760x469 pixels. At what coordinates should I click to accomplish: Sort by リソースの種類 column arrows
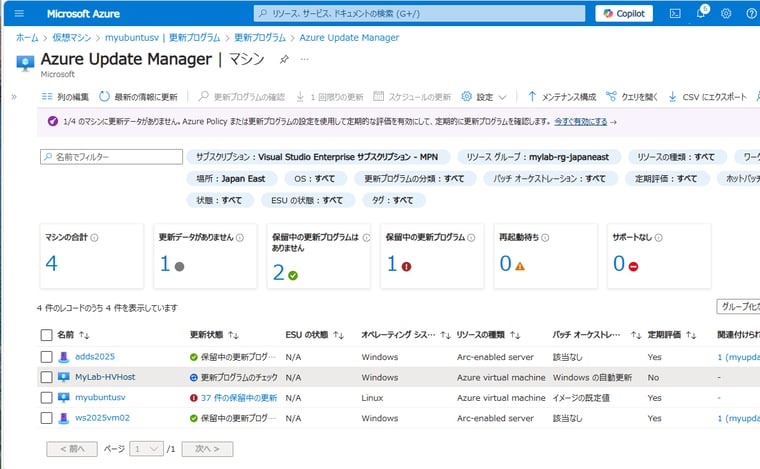click(515, 335)
